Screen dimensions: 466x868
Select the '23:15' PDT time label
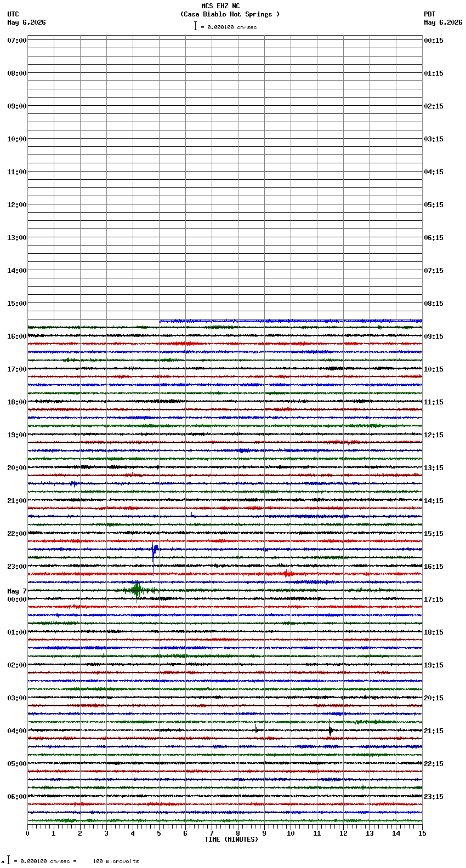pyautogui.click(x=434, y=797)
